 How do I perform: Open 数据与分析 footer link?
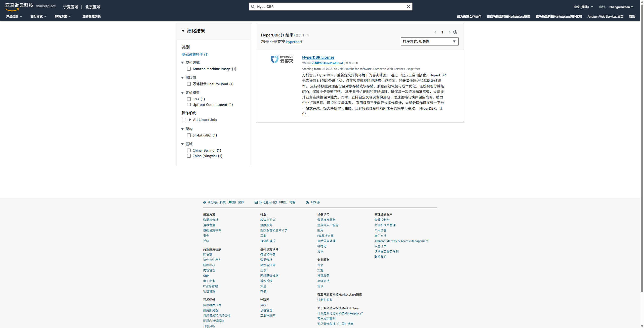point(211,220)
